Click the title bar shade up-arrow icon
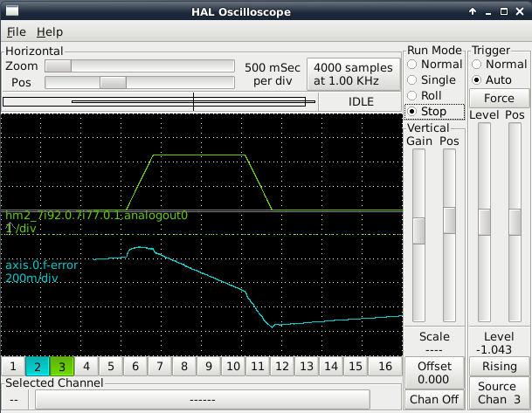 click(x=473, y=11)
